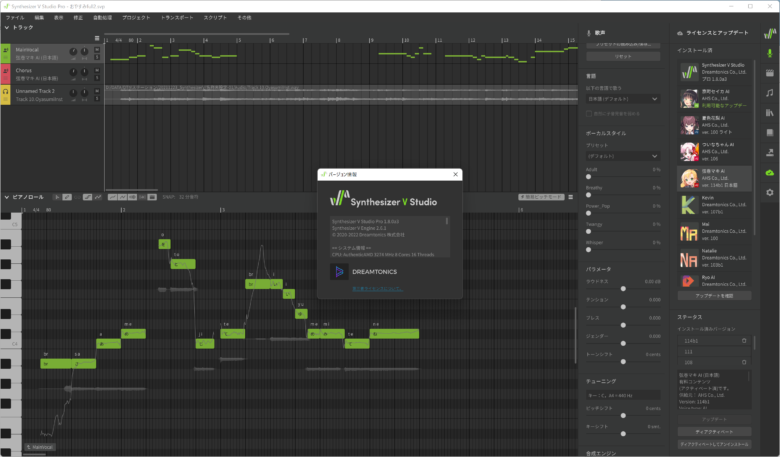
Task: Open the license cloud icon in sidebar
Action: pyautogui.click(x=770, y=173)
